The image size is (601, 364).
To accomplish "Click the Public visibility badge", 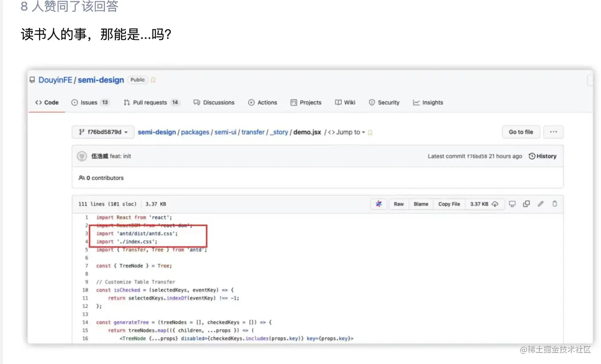I will point(137,80).
